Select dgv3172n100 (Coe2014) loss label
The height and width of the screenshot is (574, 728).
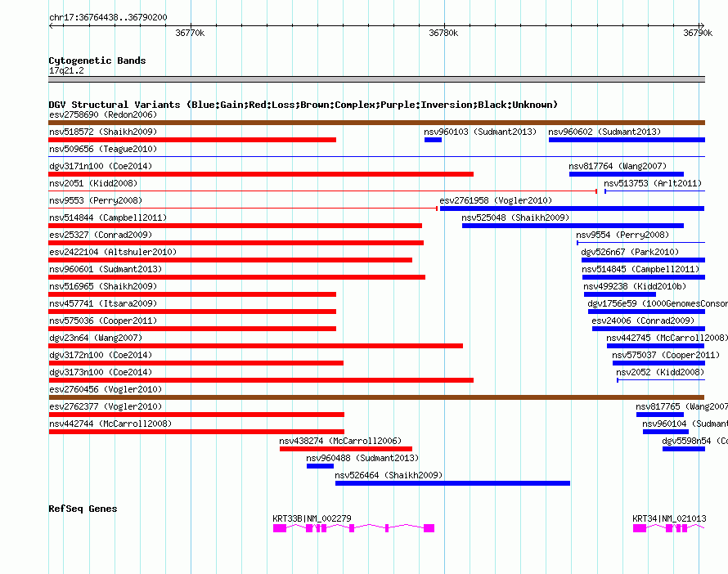101,355
